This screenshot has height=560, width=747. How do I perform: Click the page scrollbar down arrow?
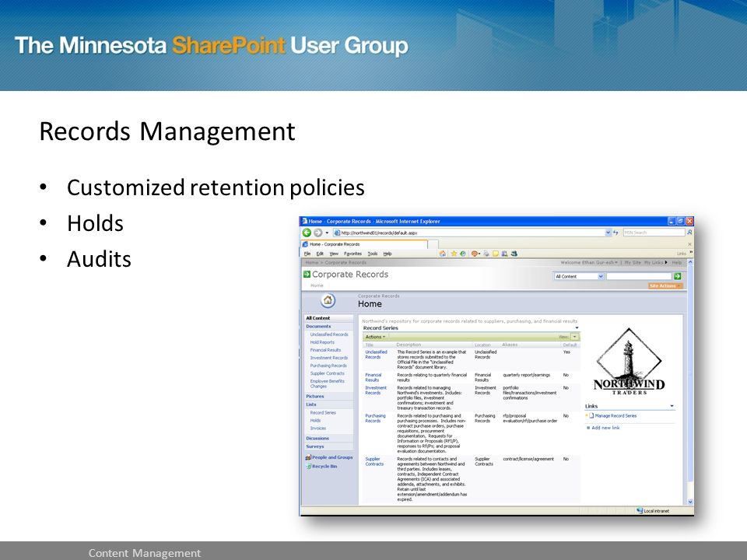(x=690, y=502)
